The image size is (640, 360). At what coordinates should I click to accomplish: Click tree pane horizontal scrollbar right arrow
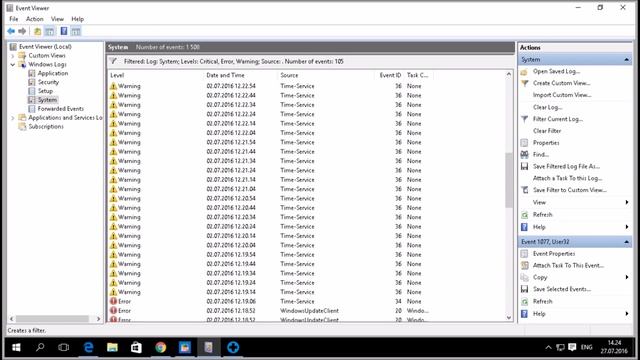point(98,319)
